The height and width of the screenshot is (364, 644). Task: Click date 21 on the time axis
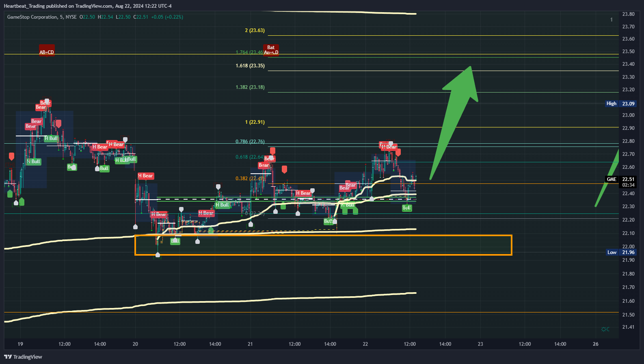pos(250,344)
